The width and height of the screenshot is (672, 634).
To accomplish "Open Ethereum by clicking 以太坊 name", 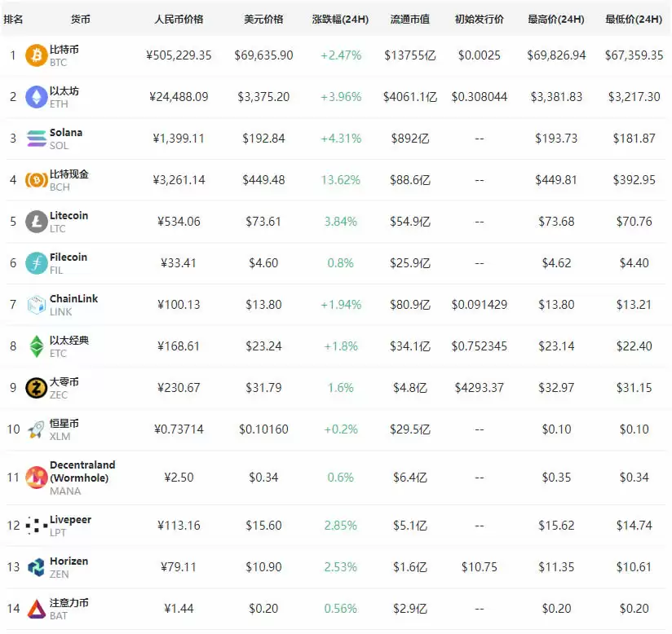I will point(65,90).
